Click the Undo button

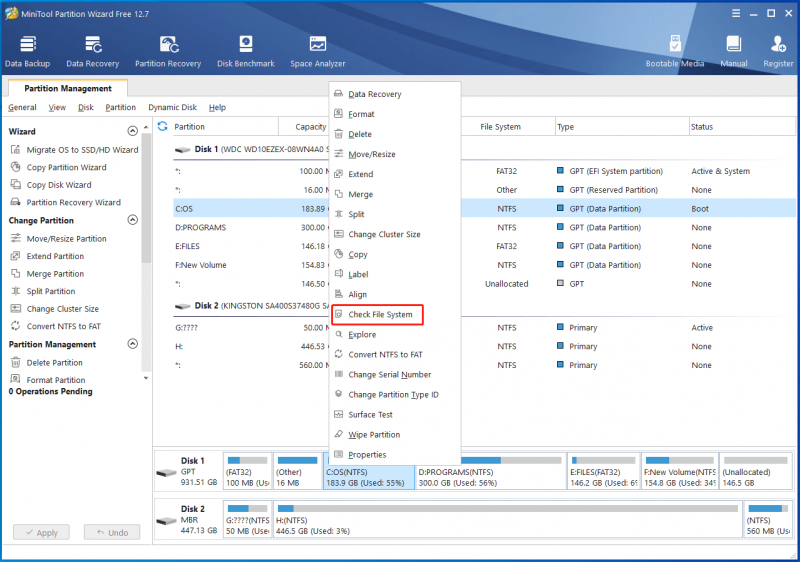coord(112,532)
